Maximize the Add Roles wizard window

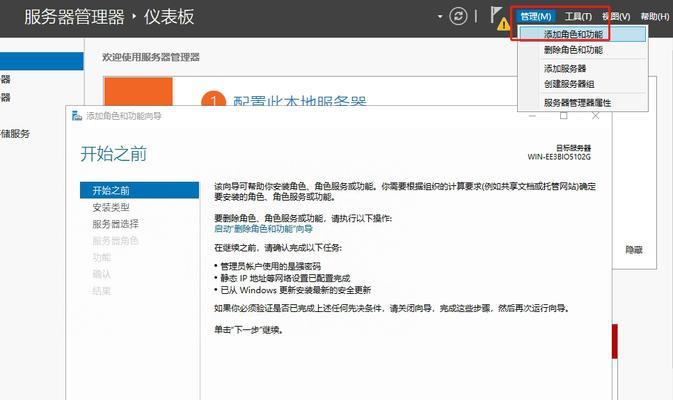click(564, 116)
